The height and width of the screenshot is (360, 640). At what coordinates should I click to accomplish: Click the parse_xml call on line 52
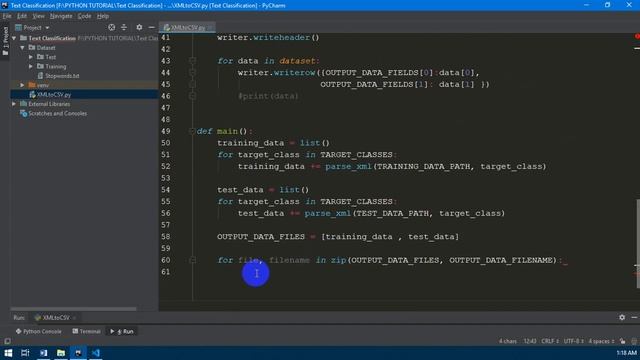[x=348, y=167]
